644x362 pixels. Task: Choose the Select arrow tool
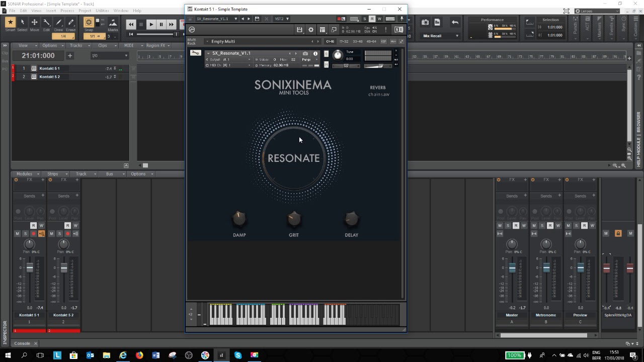click(22, 23)
